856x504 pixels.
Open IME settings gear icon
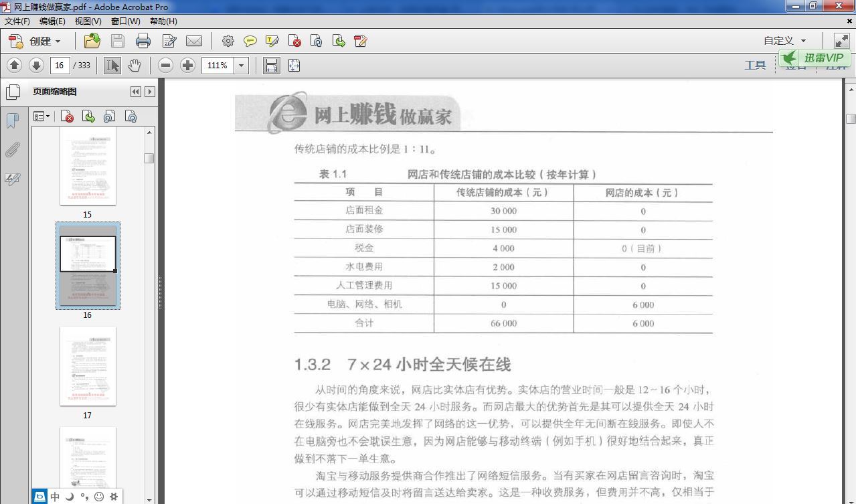coord(114,497)
